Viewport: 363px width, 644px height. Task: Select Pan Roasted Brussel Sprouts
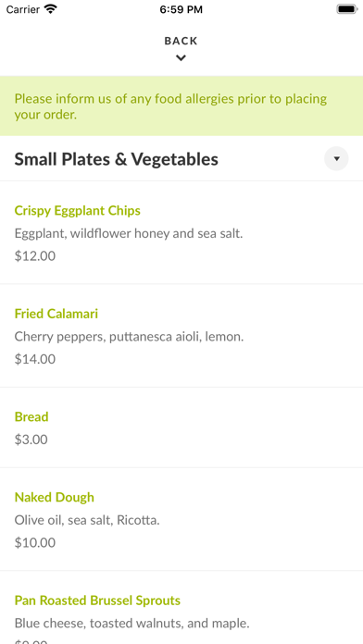pyautogui.click(x=181, y=608)
